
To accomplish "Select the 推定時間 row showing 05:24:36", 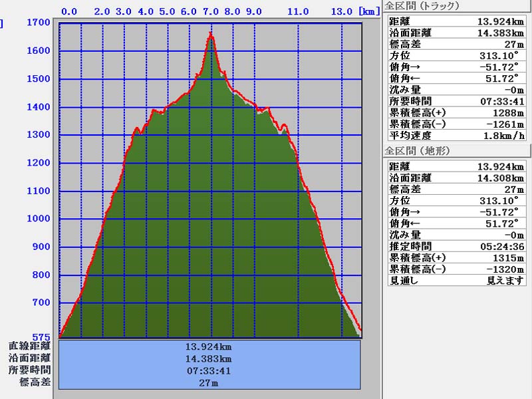I will click(456, 246).
